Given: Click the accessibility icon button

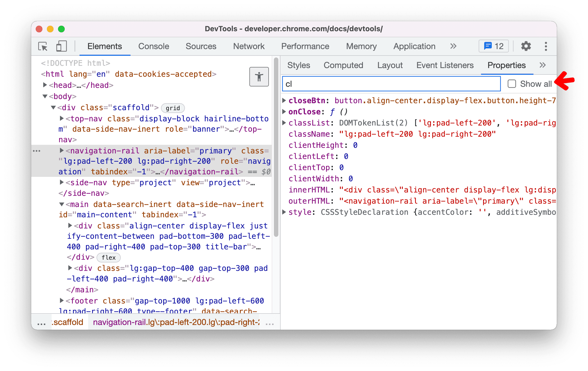Looking at the screenshot, I should pyautogui.click(x=259, y=77).
